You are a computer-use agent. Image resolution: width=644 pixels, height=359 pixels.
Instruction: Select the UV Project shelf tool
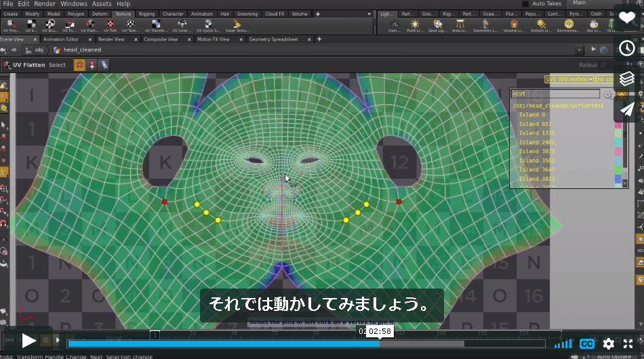tap(11, 26)
